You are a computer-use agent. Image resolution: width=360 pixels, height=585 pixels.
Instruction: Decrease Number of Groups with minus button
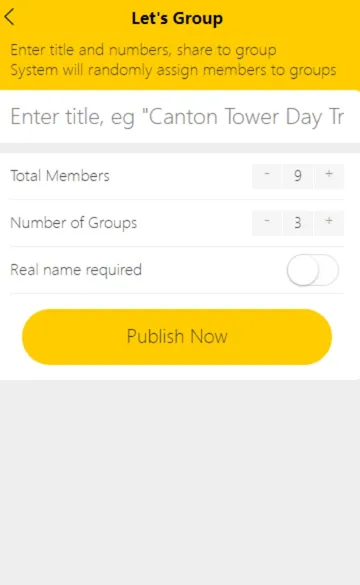click(267, 222)
